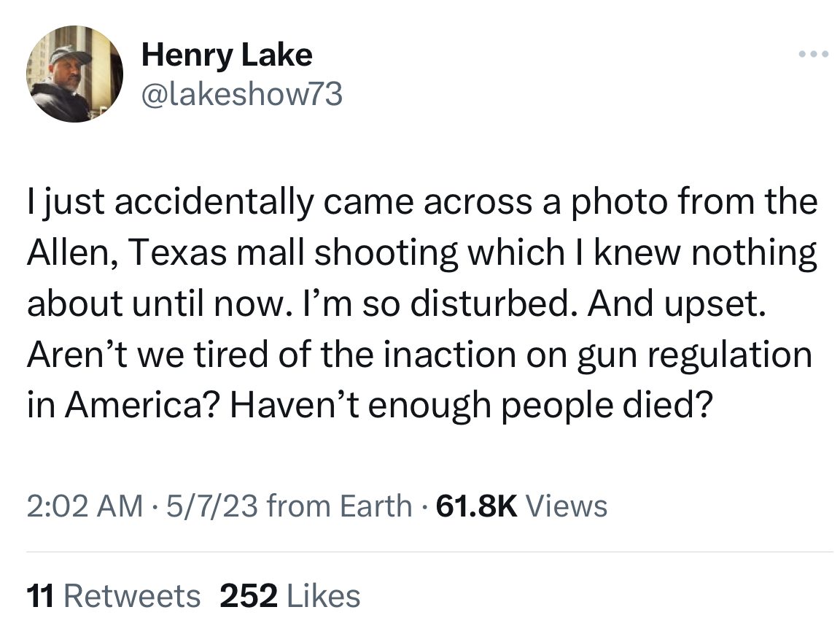Image resolution: width=840 pixels, height=634 pixels.
Task: Click the 2:02 AM timestamp
Action: click(85, 506)
